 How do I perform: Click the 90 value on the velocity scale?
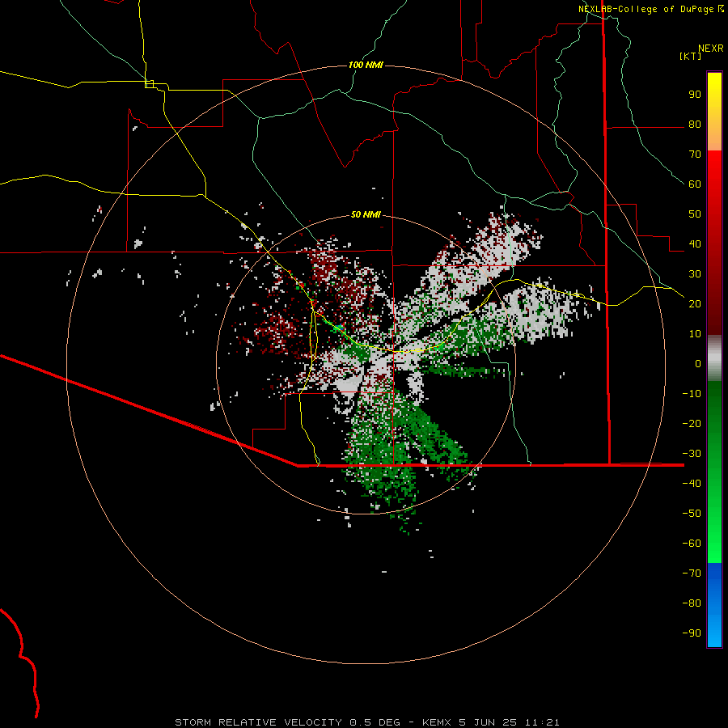pos(695,95)
